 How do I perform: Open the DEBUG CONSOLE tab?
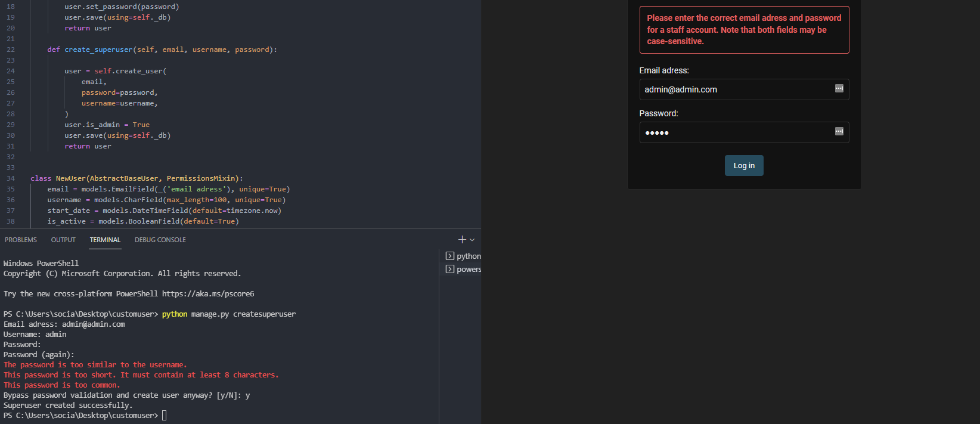pos(160,240)
